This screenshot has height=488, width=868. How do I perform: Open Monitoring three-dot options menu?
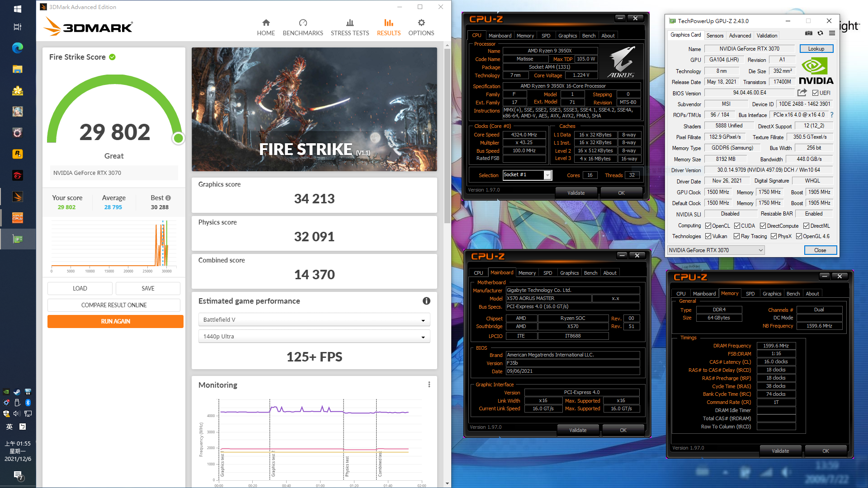pos(429,385)
